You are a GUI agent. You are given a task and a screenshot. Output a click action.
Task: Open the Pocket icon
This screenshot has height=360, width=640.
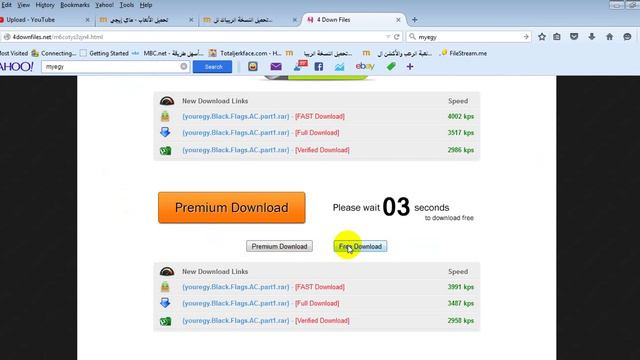(x=574, y=37)
